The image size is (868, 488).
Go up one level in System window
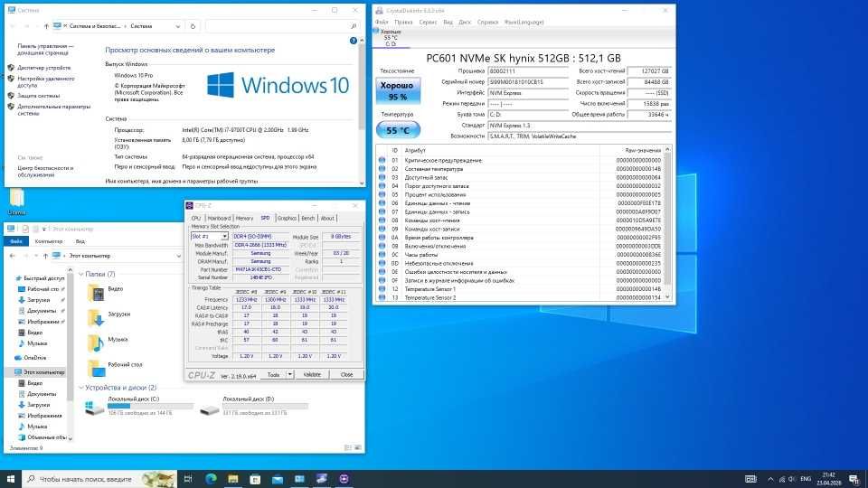click(x=46, y=26)
